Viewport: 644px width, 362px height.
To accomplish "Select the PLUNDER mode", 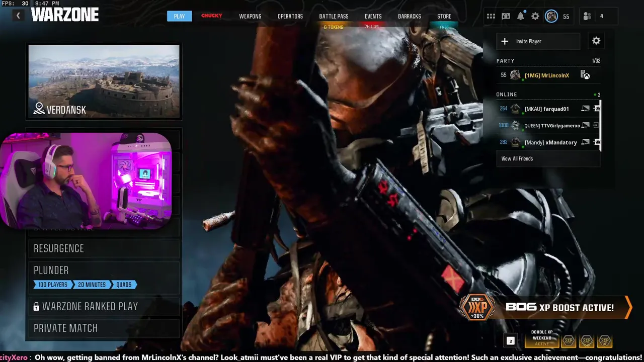I will click(103, 277).
